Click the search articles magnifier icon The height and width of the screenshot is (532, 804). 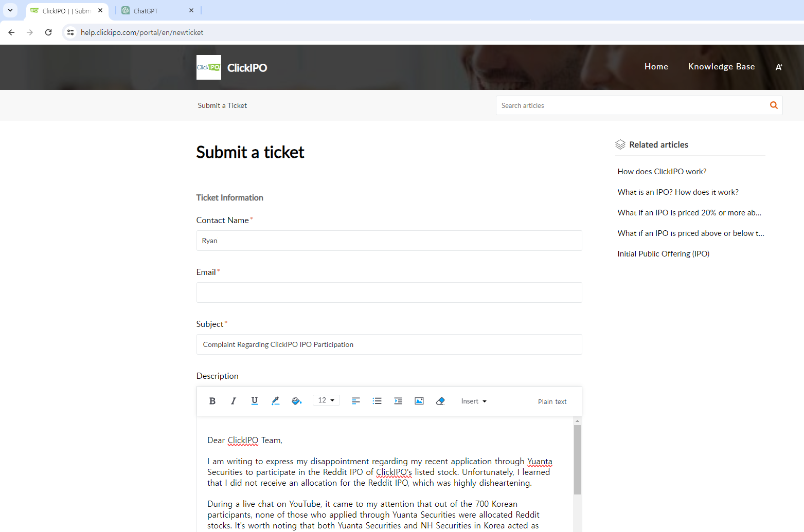pos(774,105)
